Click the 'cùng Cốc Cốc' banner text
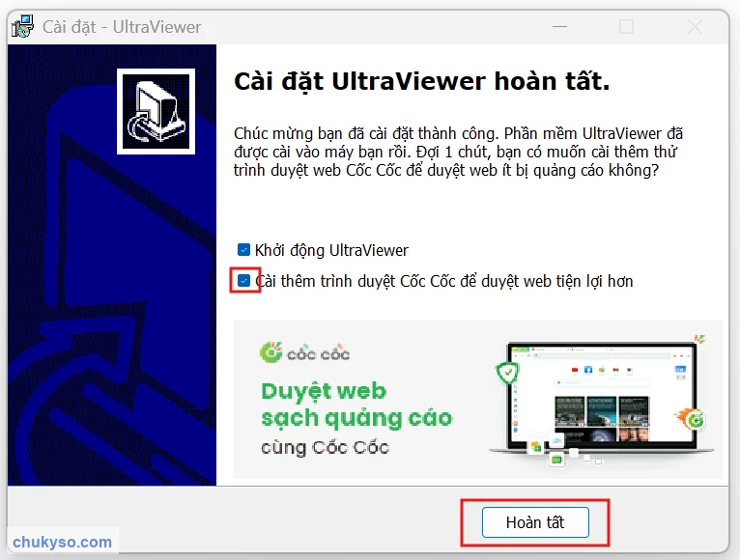The width and height of the screenshot is (740, 560). 325,447
